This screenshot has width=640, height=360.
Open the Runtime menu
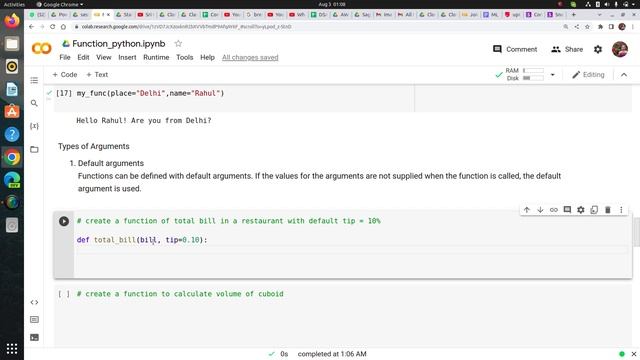[156, 58]
